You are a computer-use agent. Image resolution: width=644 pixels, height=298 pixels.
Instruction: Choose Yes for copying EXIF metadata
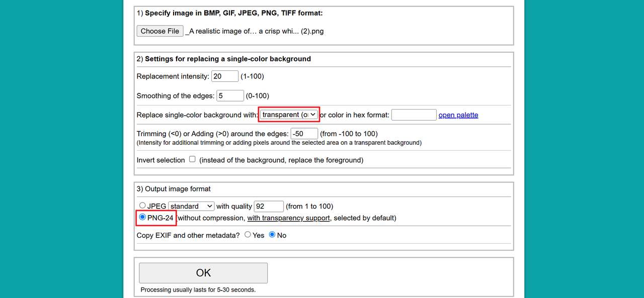(x=248, y=235)
